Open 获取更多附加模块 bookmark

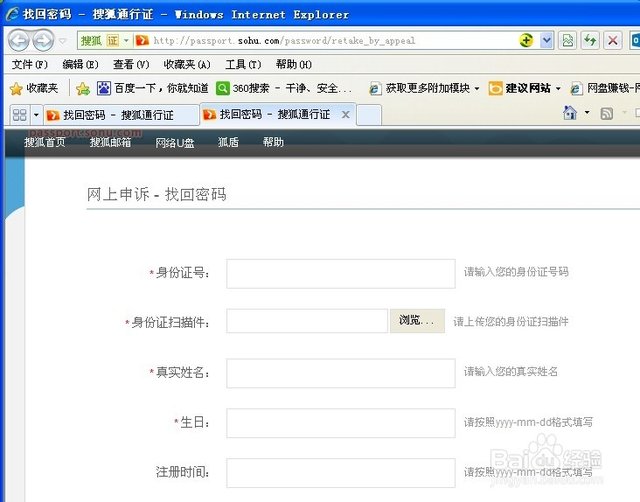click(x=420, y=88)
